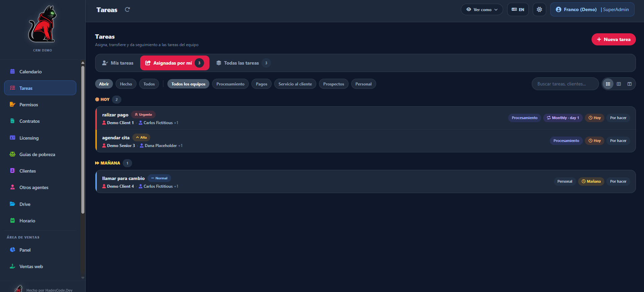This screenshot has width=644, height=292.
Task: Filter by Personal team chip
Action: tap(363, 84)
